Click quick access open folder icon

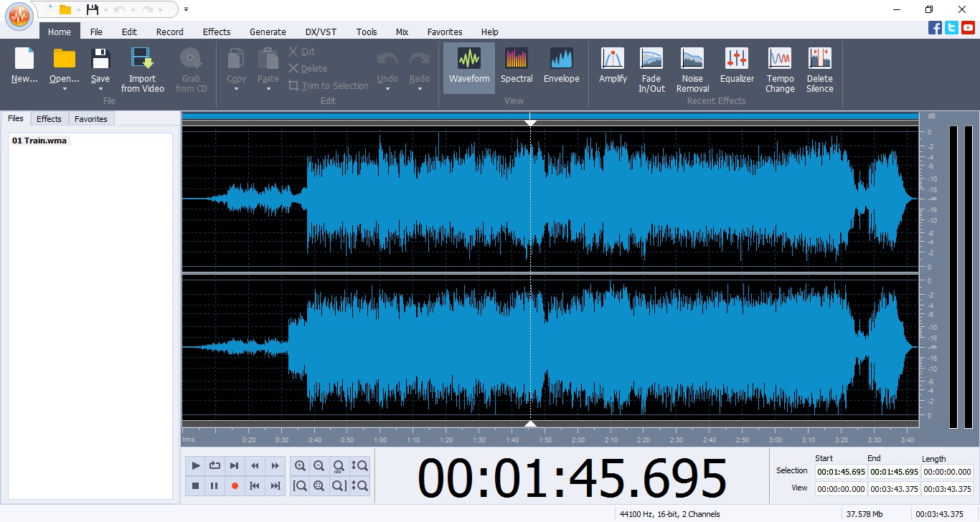[65, 9]
